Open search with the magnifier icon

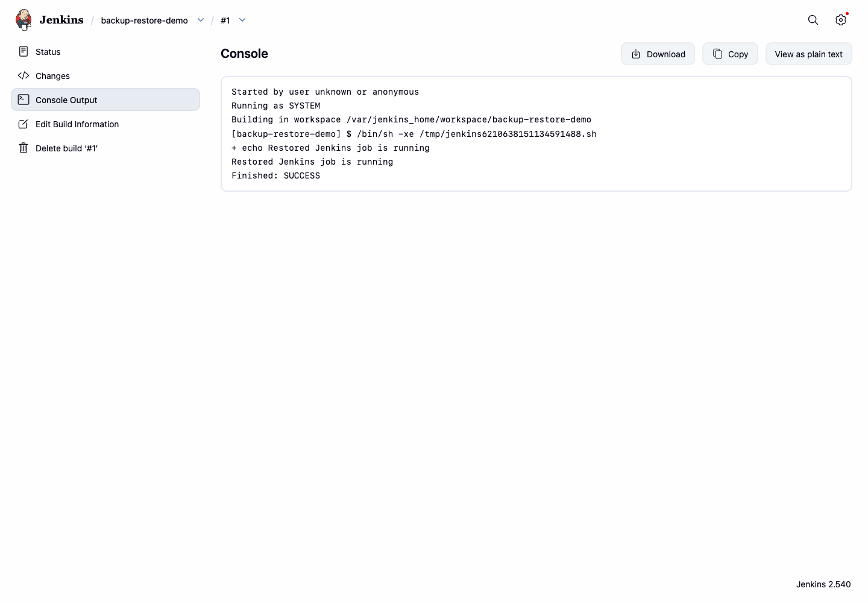click(813, 20)
